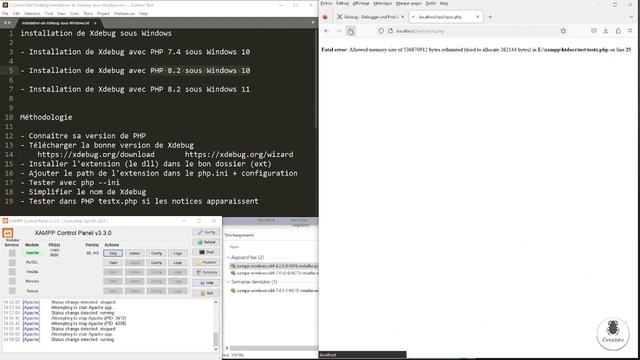Open Sublime tab list dropdown arrow
Image resolution: width=640 pixels, height=360 pixels.
tap(313, 23)
